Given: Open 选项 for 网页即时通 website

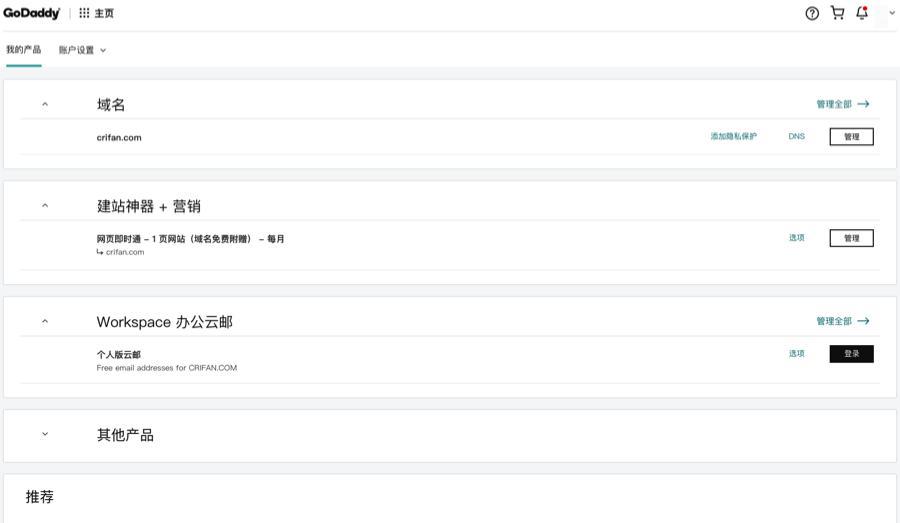Looking at the screenshot, I should (796, 238).
